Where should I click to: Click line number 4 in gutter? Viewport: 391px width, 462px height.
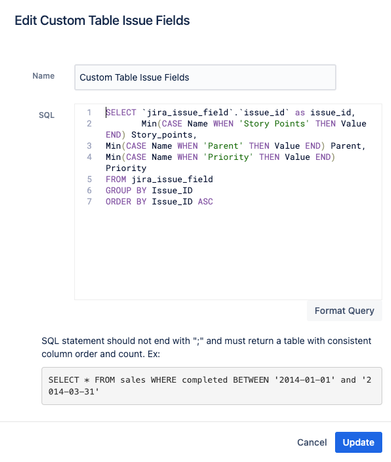[x=89, y=157]
